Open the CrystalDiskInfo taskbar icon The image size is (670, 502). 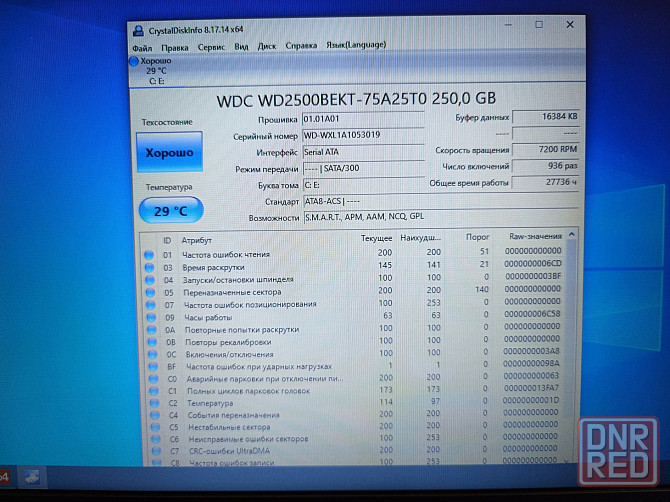(32, 477)
